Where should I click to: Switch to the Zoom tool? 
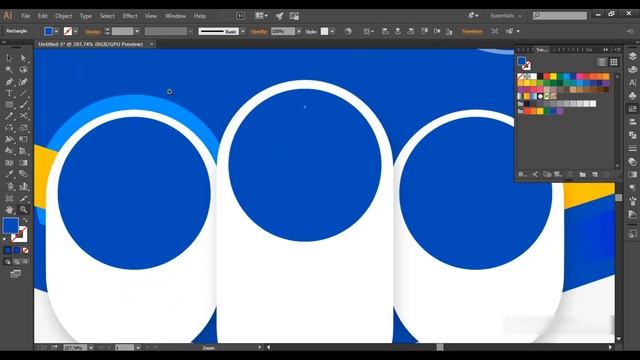coord(23,210)
